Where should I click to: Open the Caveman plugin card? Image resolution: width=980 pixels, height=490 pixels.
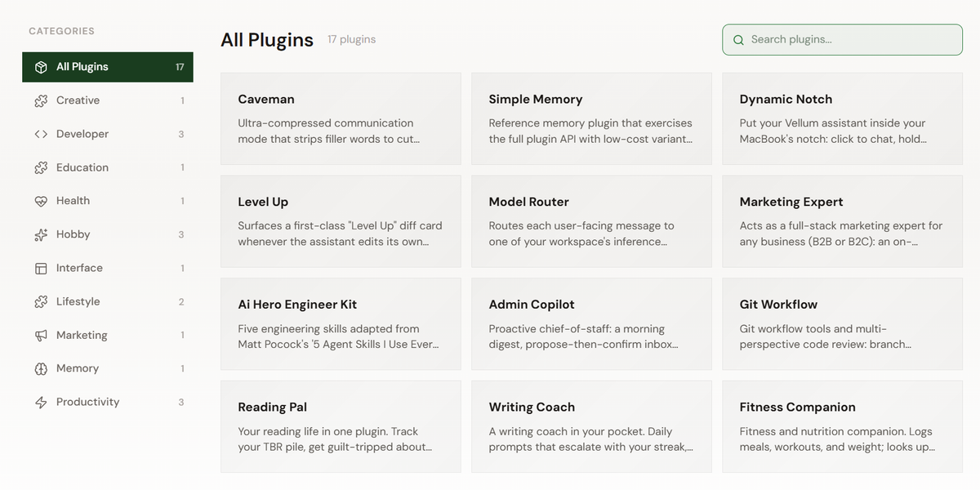(341, 118)
